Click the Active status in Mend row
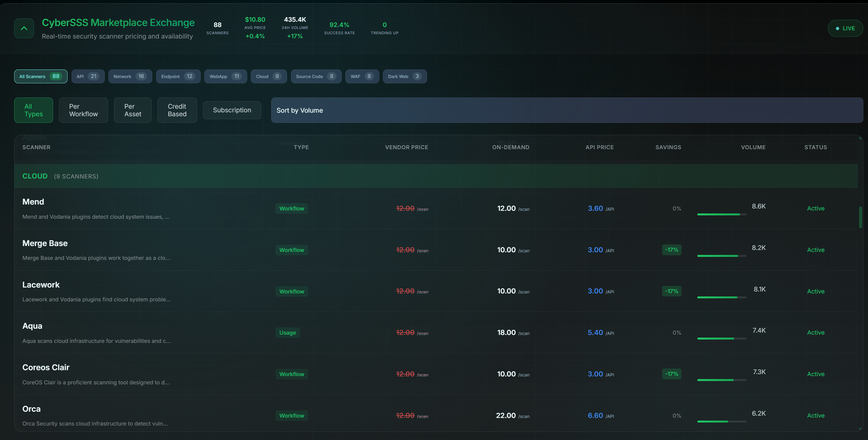 (x=815, y=209)
